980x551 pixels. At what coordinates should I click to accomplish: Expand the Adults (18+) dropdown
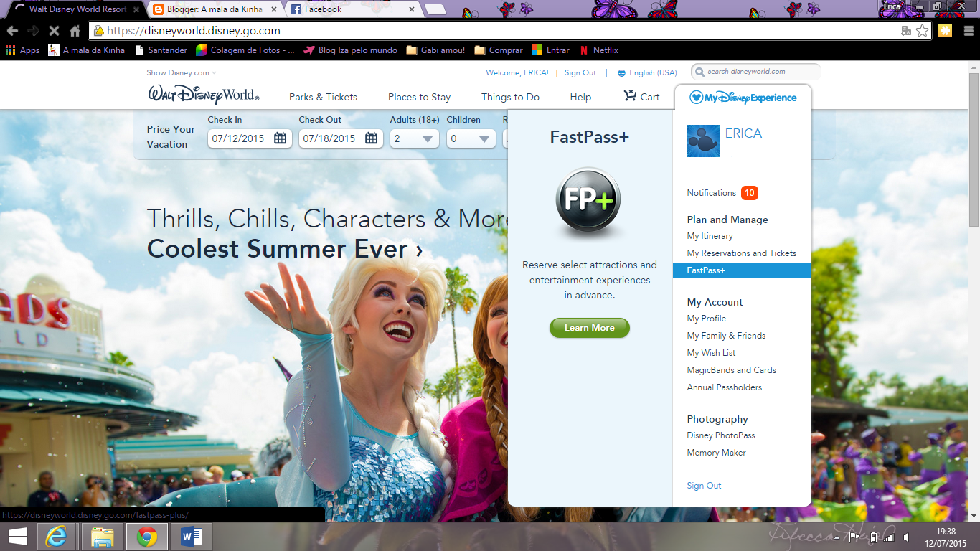coord(415,138)
